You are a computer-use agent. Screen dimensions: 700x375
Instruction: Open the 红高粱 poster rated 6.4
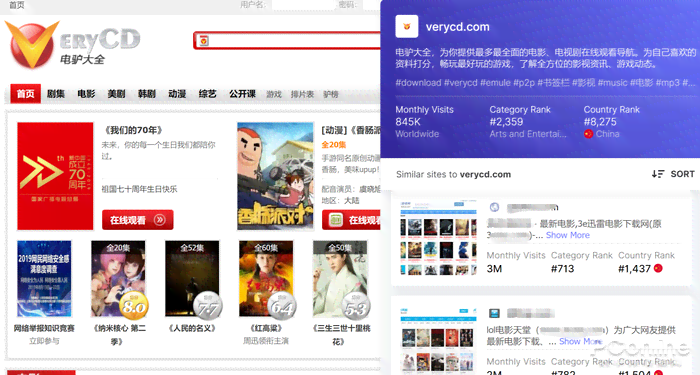266,279
